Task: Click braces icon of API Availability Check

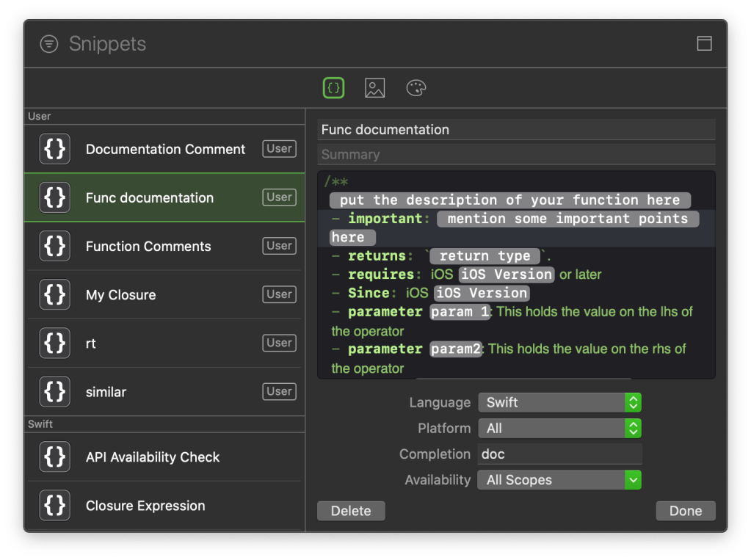Action: [x=55, y=457]
